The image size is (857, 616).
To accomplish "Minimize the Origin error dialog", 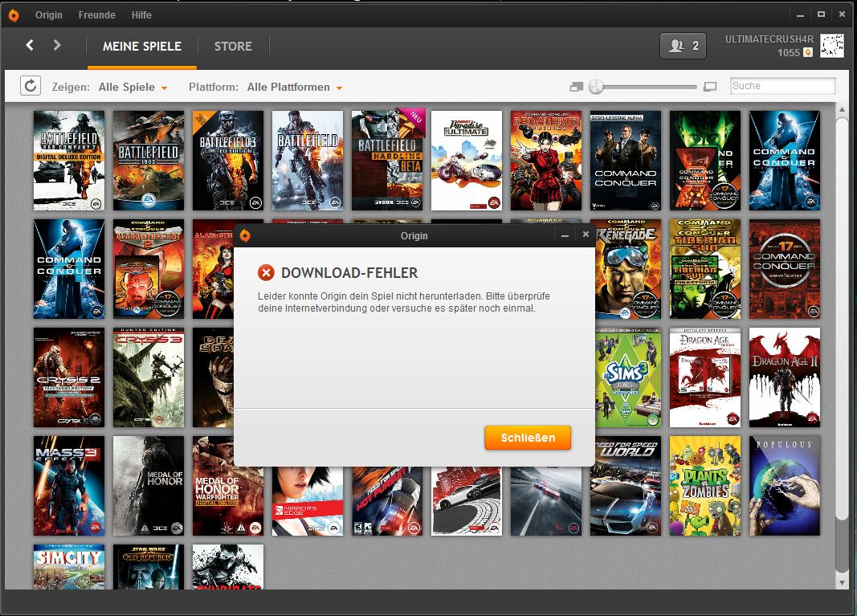I will 565,235.
